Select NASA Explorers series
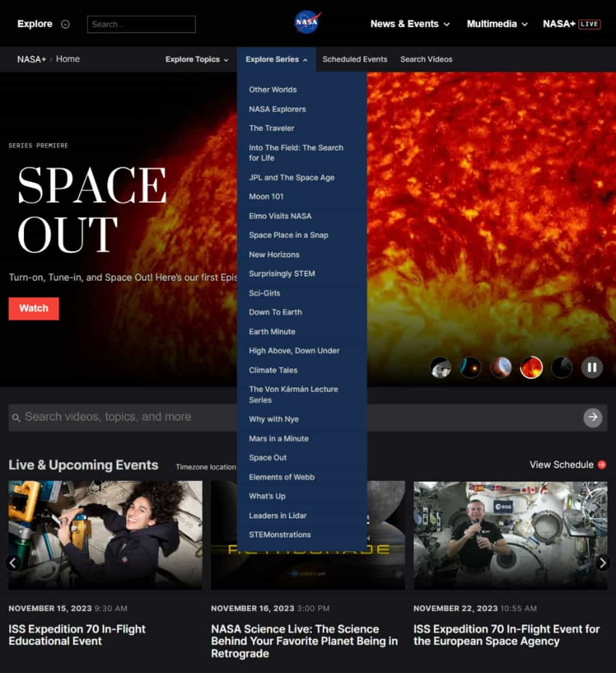Image resolution: width=616 pixels, height=673 pixels. click(277, 109)
